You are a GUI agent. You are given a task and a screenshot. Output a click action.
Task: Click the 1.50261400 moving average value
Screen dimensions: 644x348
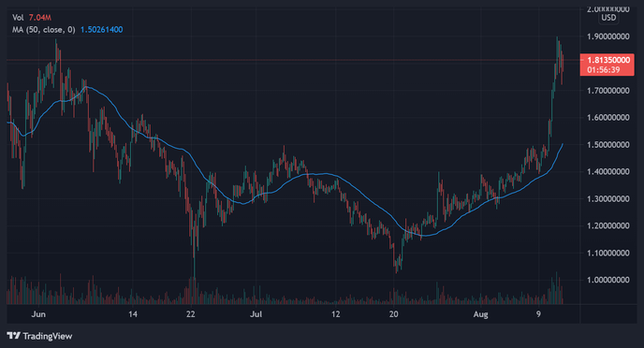coord(101,30)
